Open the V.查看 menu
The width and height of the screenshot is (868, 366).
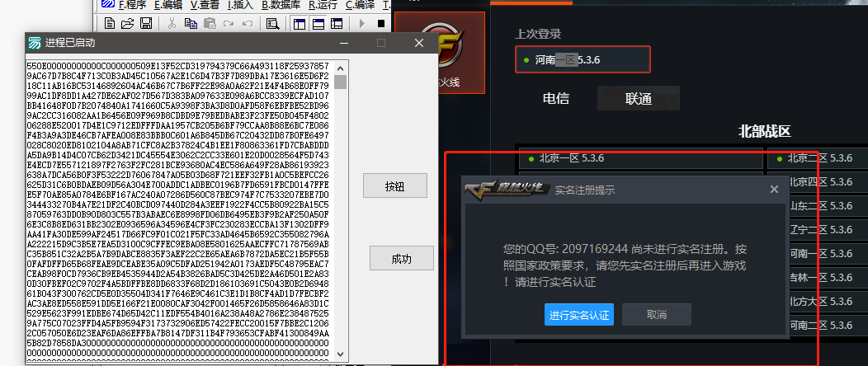click(x=205, y=5)
